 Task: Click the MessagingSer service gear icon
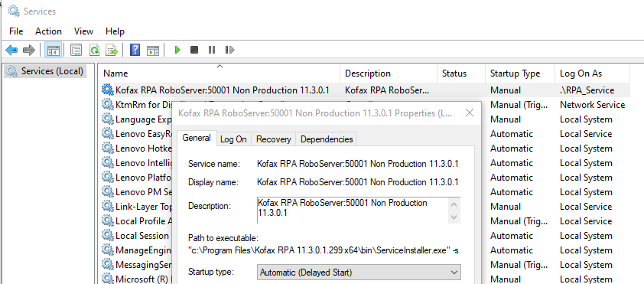coord(107,264)
